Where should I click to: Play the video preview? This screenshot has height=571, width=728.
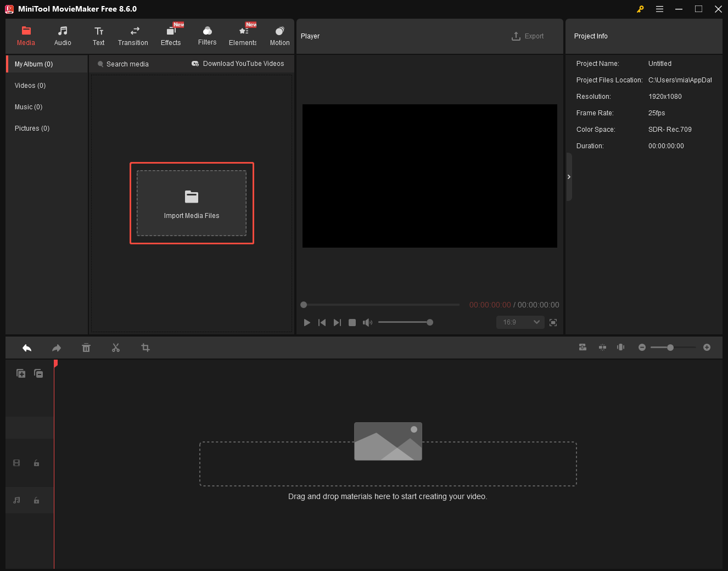coord(307,322)
